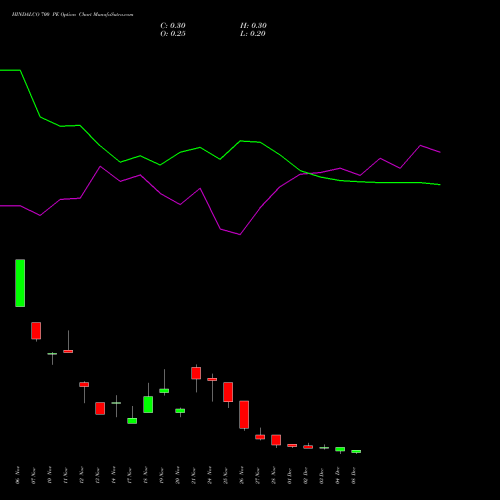This screenshot has height=500, width=500.
Task: Click the 21 Nov date axis label
Action: (194, 475)
